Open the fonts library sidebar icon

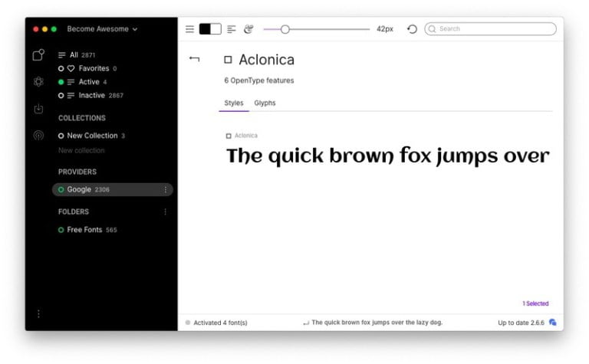(38, 54)
